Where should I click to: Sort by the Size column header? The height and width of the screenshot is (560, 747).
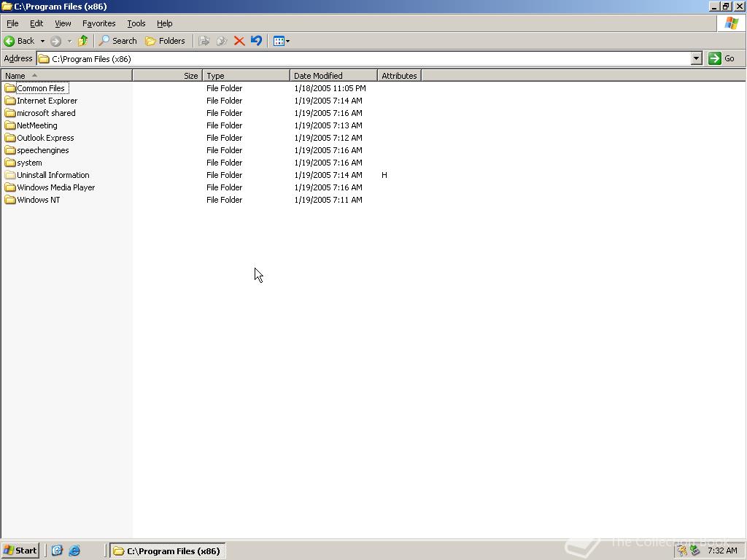pos(167,76)
